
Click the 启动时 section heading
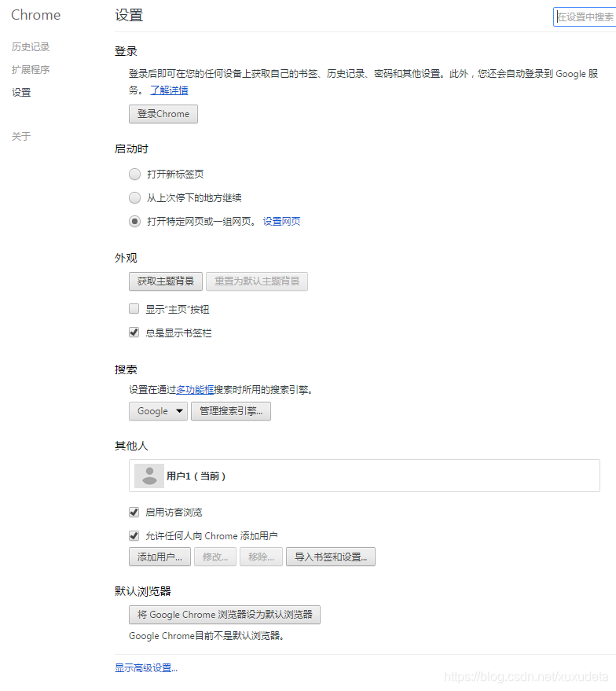point(131,149)
